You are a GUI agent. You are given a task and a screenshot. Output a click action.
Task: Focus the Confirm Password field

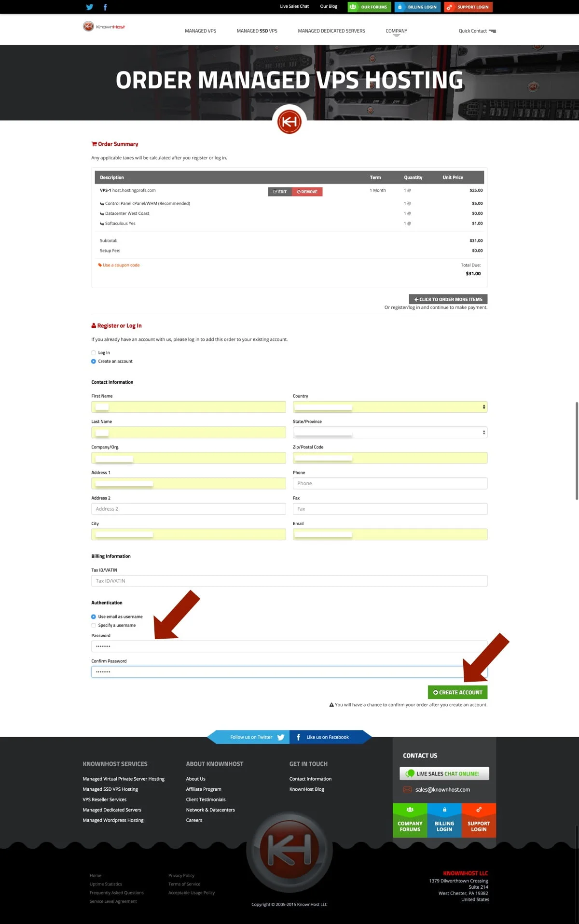(289, 672)
